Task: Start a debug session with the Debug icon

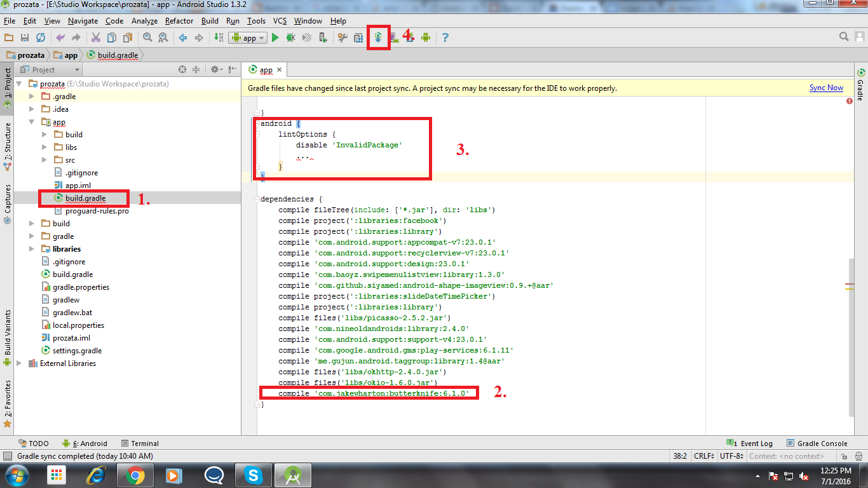Action: point(290,37)
